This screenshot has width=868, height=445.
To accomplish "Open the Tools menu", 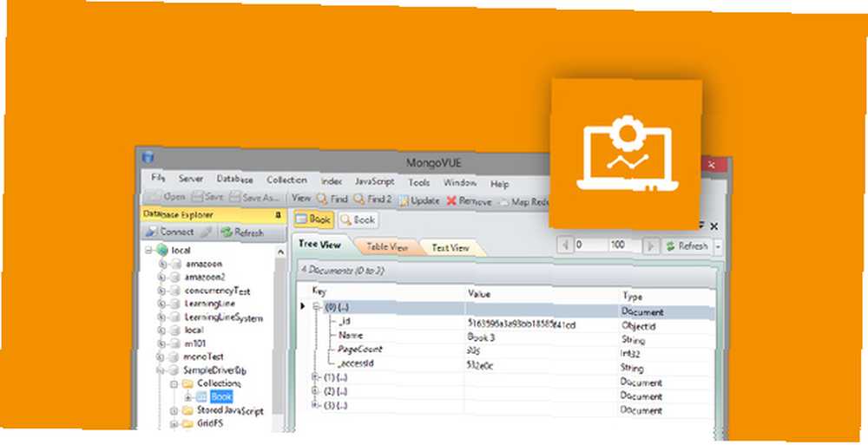I will [x=419, y=182].
